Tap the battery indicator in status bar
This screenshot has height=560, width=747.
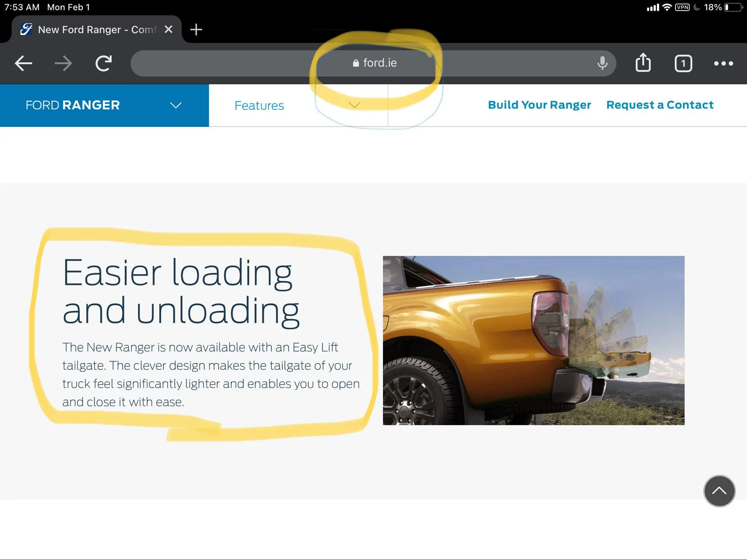(733, 7)
